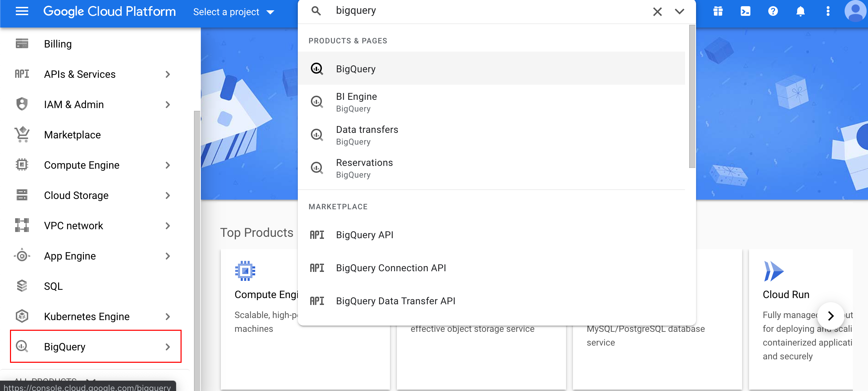Open BigQuery sidebar menu item

tap(96, 346)
